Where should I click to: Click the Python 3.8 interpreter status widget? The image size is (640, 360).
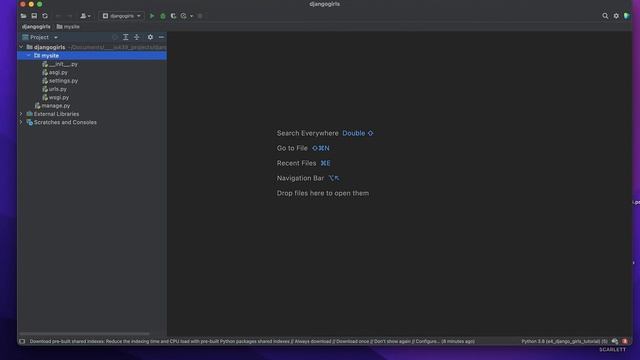[x=564, y=341]
